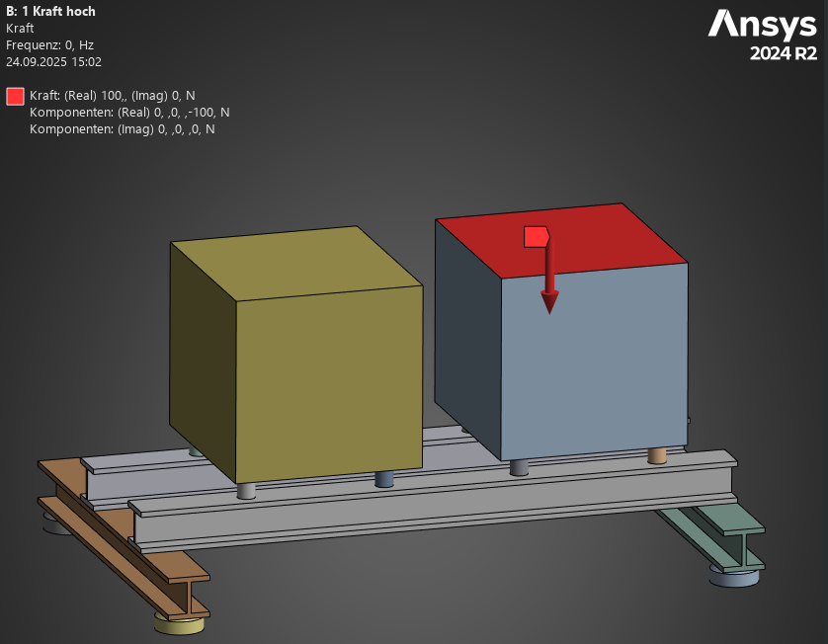Click the '2024 R2' version label
The height and width of the screenshot is (644, 828).
(x=783, y=53)
